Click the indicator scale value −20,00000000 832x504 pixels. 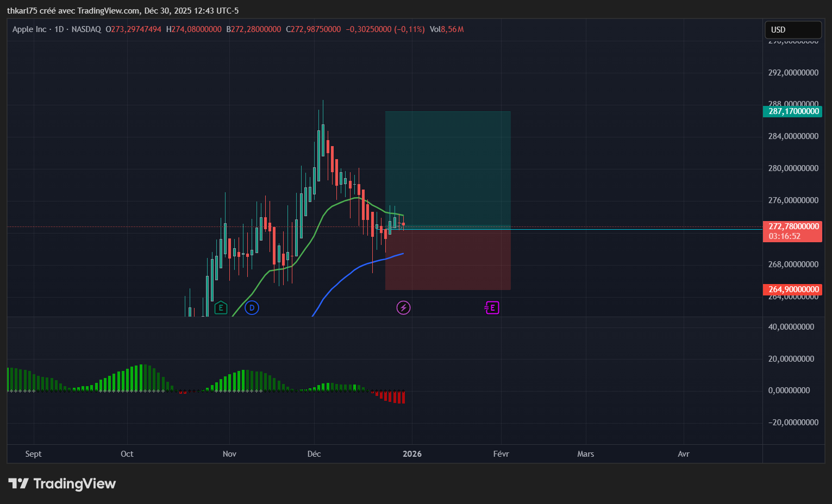pos(793,423)
